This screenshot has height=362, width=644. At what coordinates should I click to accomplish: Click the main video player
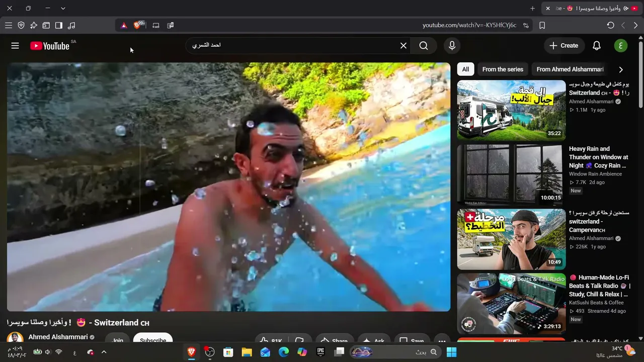(x=228, y=187)
